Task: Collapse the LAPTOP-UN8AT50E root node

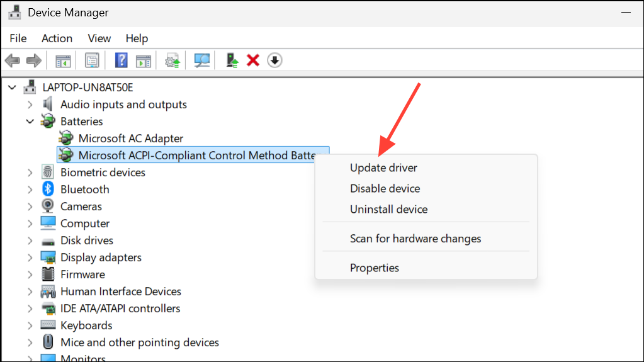Action: [12, 87]
